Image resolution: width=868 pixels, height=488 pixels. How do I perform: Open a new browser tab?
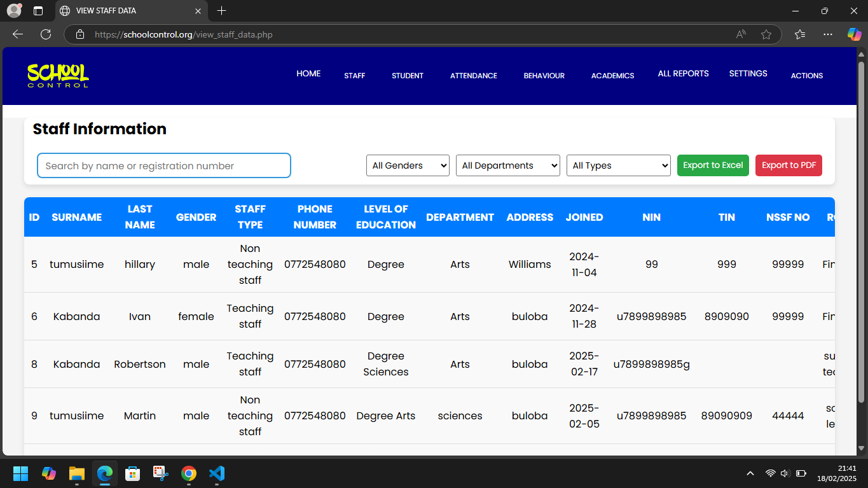(221, 11)
